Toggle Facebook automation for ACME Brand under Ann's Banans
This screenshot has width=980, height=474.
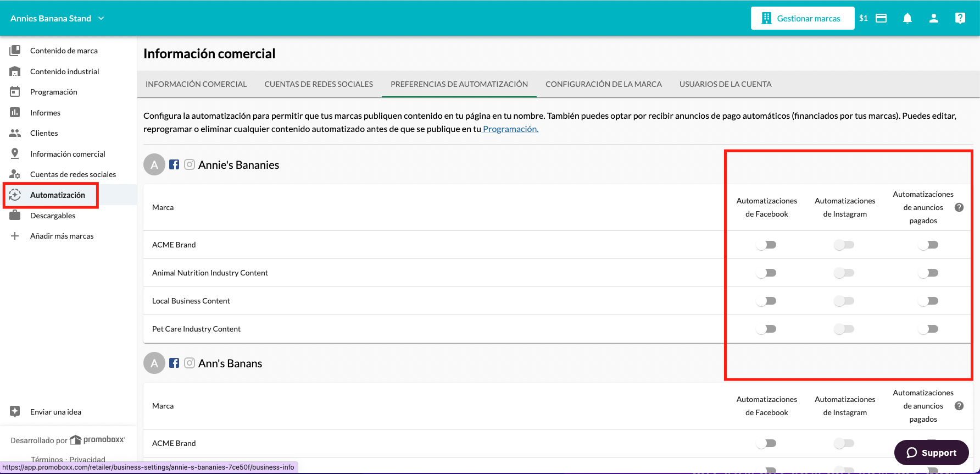(766, 443)
